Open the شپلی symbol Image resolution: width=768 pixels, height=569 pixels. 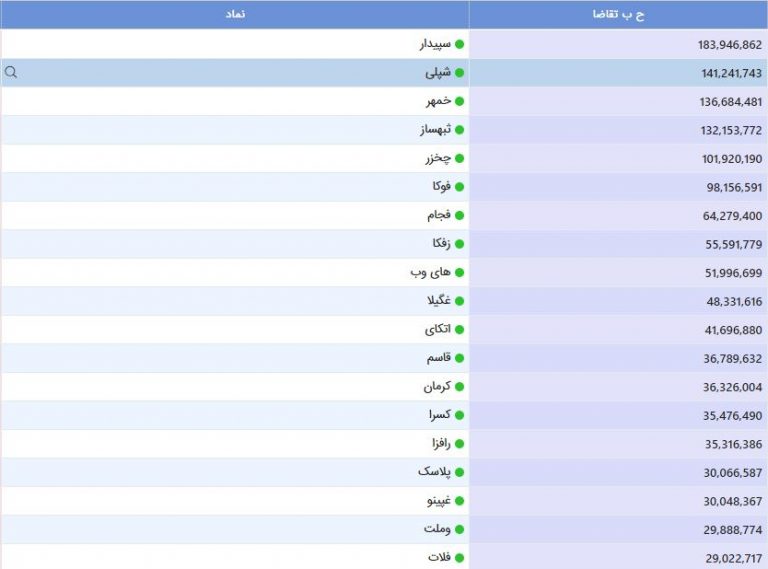click(438, 72)
